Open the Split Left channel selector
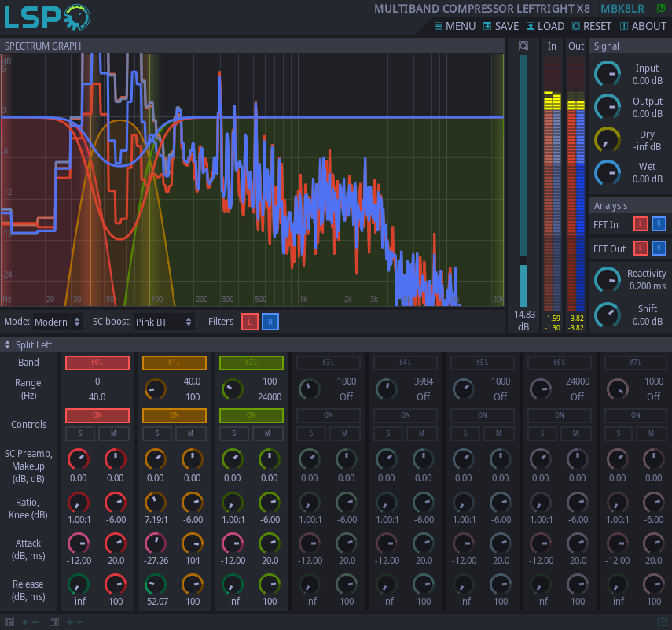Viewport: 672px width, 630px height. (28, 344)
